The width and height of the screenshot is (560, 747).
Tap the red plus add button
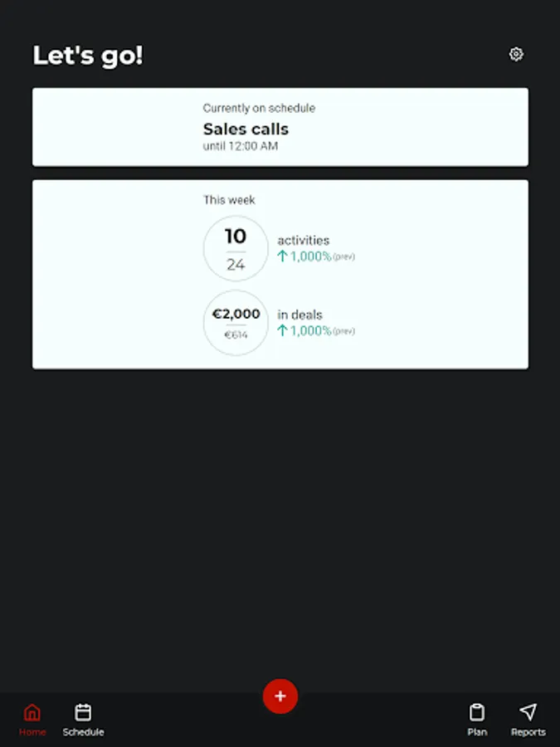pos(280,696)
